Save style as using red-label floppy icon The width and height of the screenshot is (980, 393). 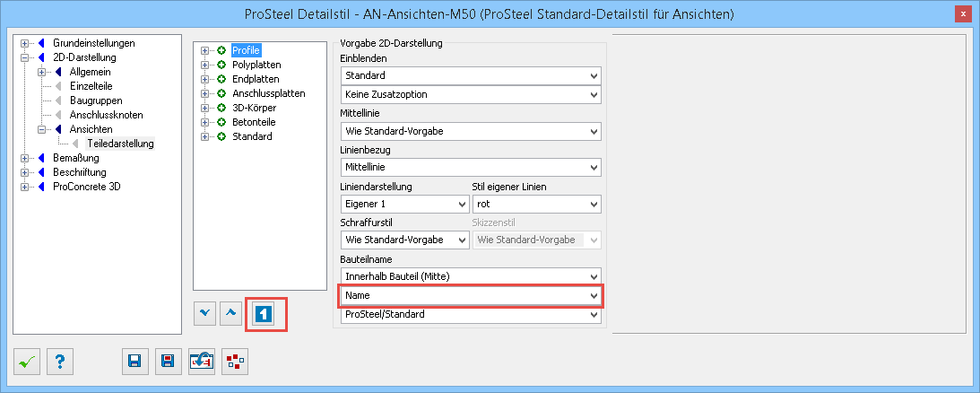pyautogui.click(x=168, y=361)
